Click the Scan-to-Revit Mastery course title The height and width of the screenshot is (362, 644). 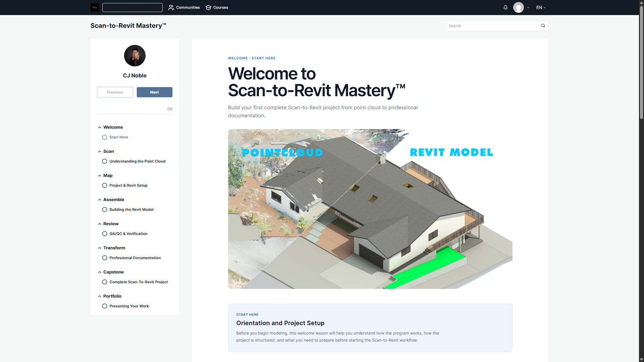[x=128, y=26]
